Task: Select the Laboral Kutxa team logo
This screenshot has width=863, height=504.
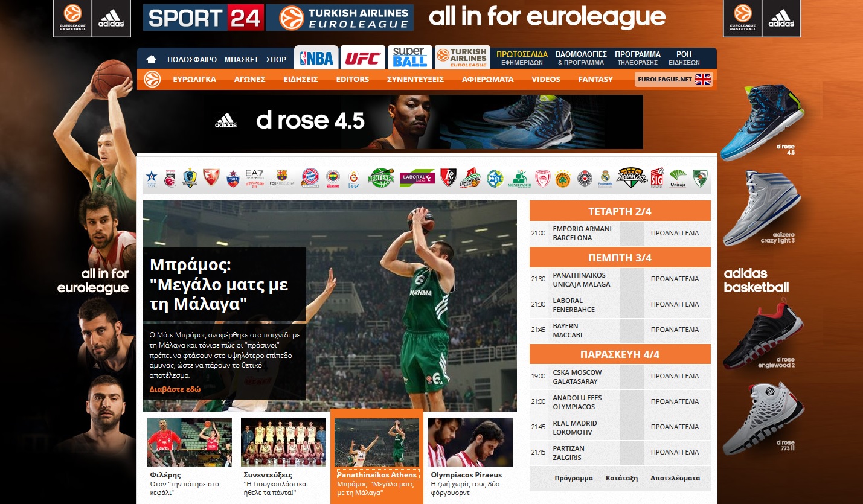Action: tap(417, 178)
